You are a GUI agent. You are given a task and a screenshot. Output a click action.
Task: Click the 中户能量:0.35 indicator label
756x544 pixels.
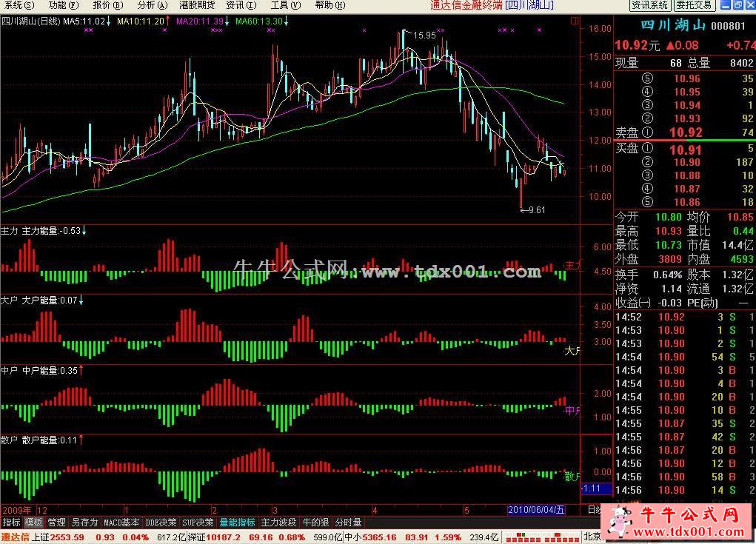point(50,371)
